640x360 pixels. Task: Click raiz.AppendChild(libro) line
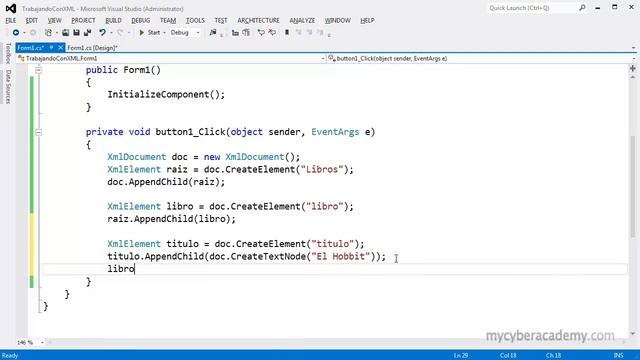[171, 219]
